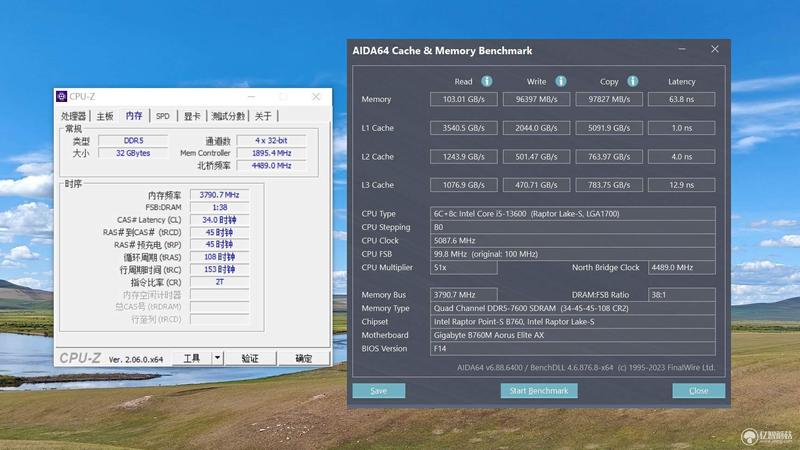
Task: Click the tRC value 153 in CPU-Z
Action: pos(219,269)
